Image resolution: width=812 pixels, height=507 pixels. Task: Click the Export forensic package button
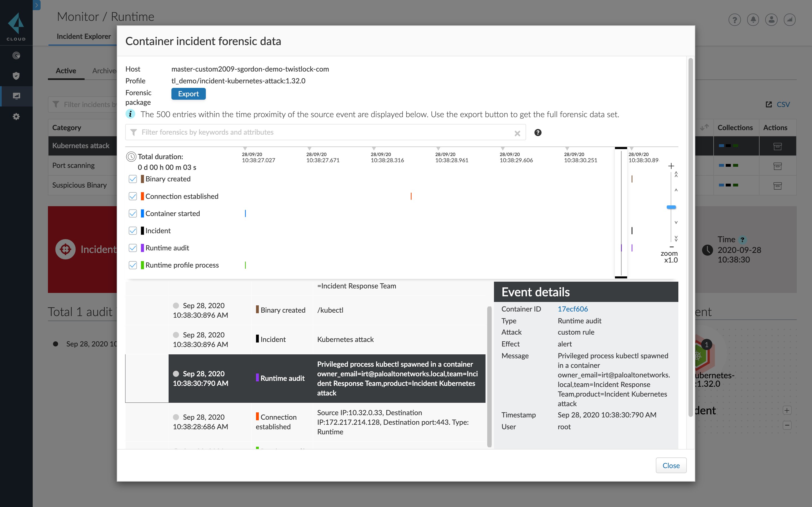[x=188, y=94]
